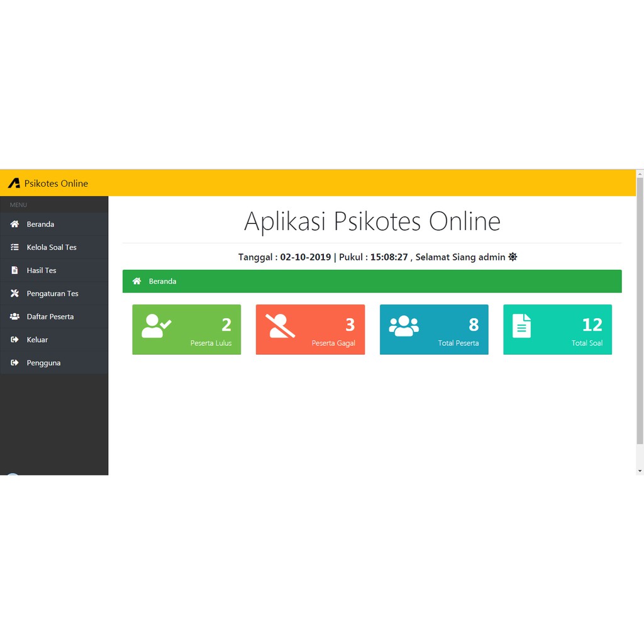
Task: Click the Psikotes Online brand link
Action: click(x=56, y=183)
